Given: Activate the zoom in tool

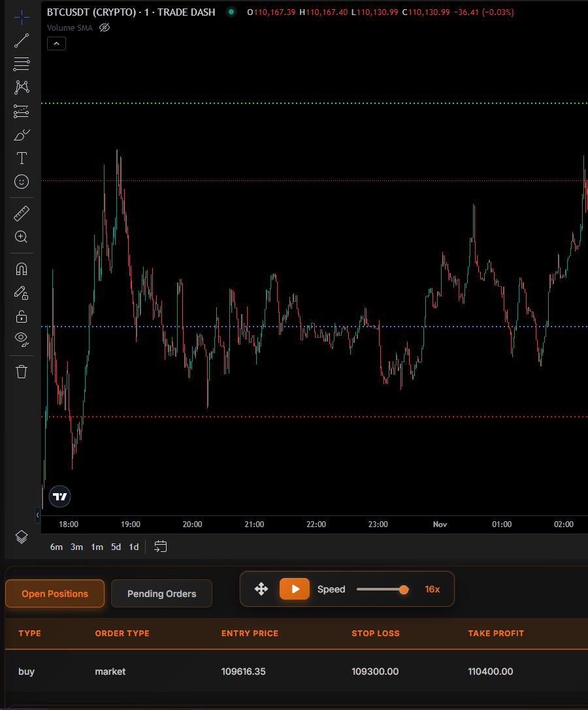Looking at the screenshot, I should (x=22, y=237).
